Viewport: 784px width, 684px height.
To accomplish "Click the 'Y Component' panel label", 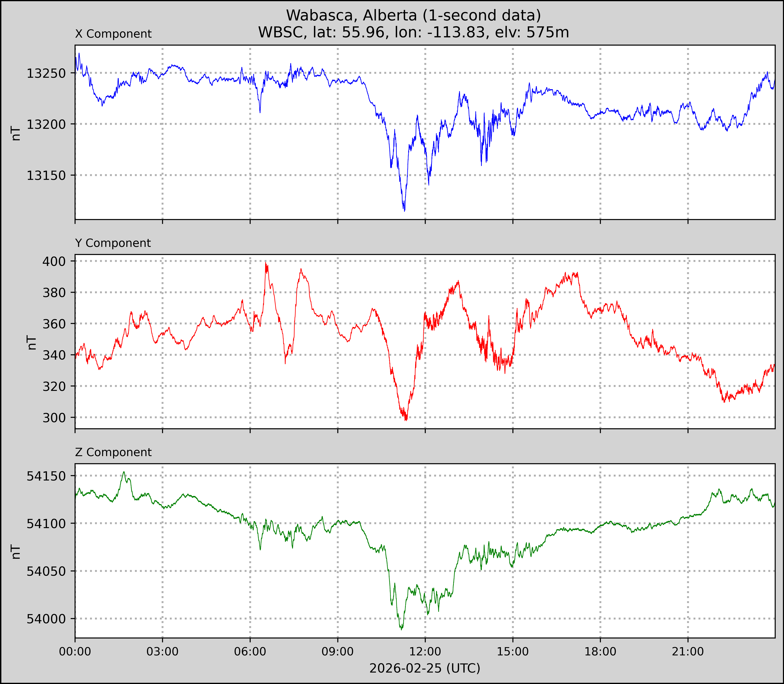I will coord(113,243).
